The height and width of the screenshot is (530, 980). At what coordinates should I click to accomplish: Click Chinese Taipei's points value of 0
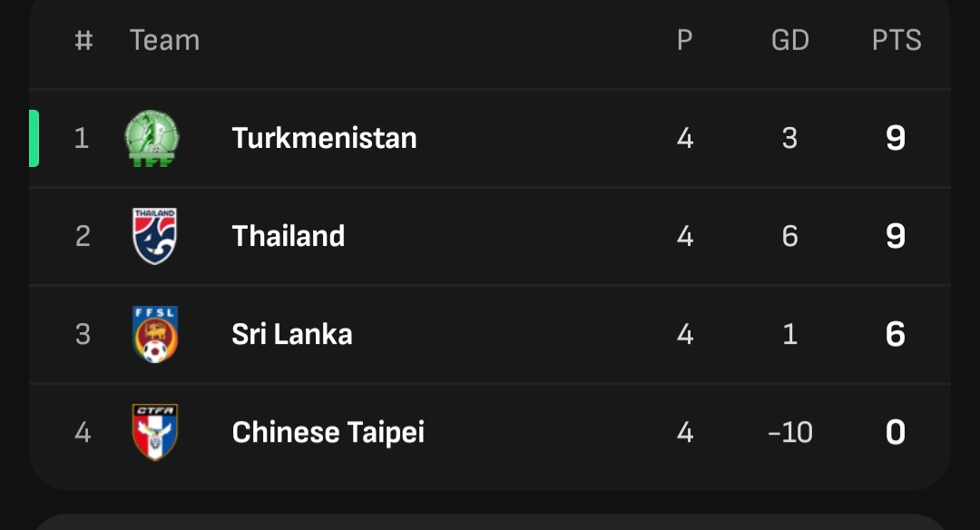coord(896,432)
